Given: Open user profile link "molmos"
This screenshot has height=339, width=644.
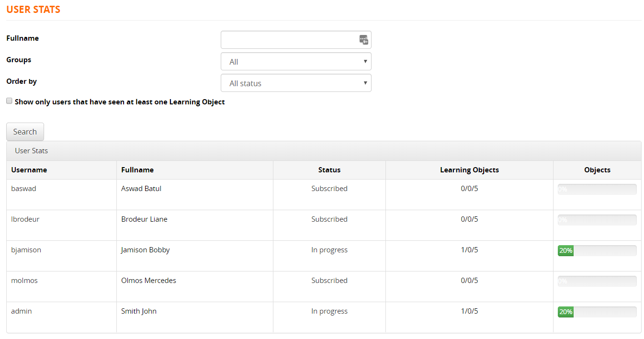Looking at the screenshot, I should click(x=24, y=280).
